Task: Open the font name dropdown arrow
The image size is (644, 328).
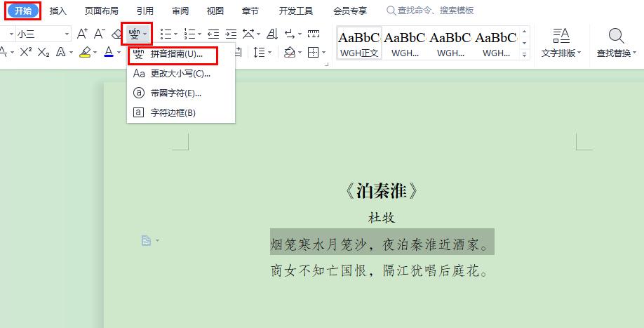Action: [x=11, y=34]
